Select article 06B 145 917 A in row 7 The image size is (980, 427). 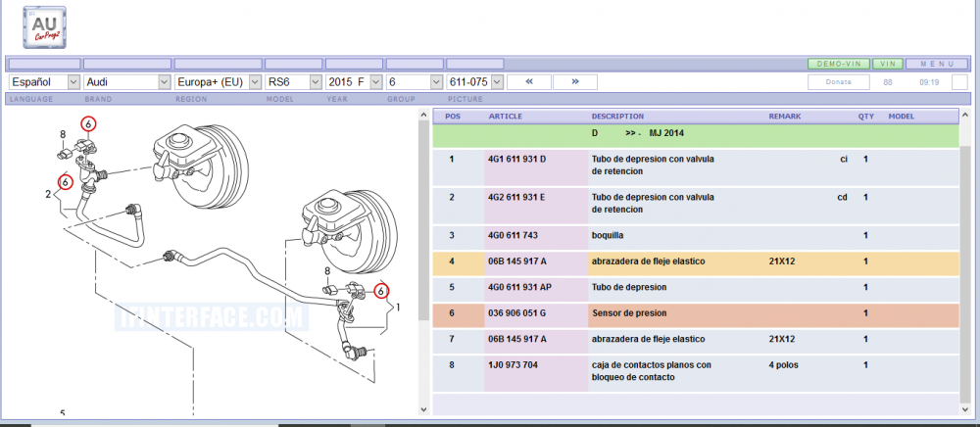pyautogui.click(x=516, y=339)
